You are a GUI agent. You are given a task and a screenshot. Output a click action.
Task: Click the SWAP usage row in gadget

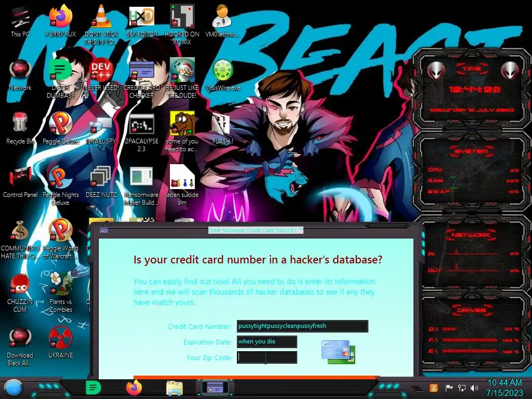point(474,192)
